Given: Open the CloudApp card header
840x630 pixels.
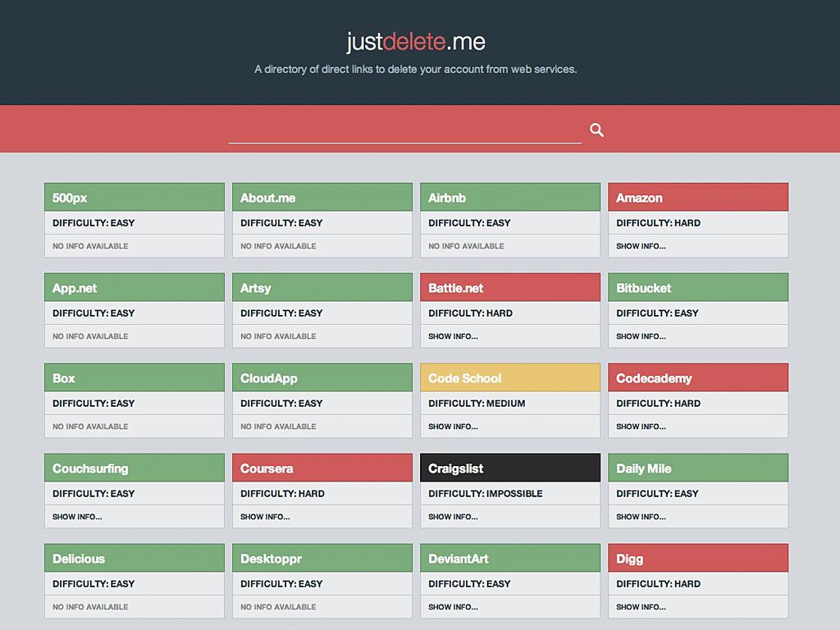Looking at the screenshot, I should [322, 377].
